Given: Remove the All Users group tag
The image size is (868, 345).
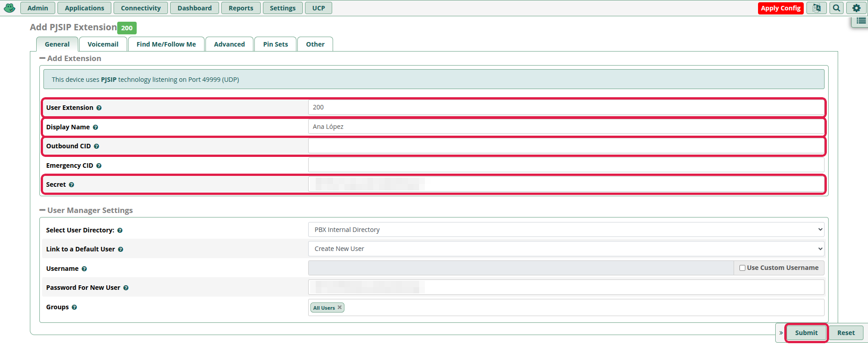Looking at the screenshot, I should point(339,307).
